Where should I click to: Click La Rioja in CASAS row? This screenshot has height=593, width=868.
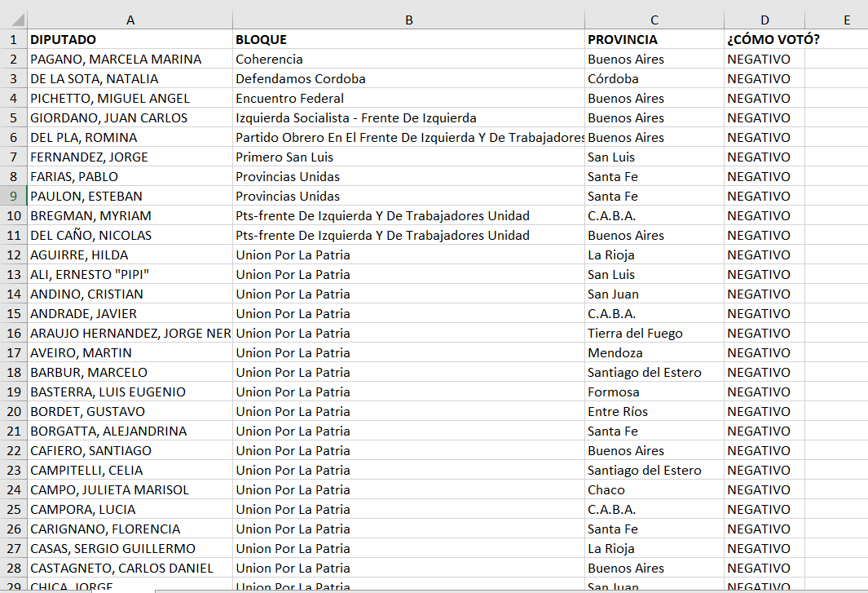click(654, 549)
